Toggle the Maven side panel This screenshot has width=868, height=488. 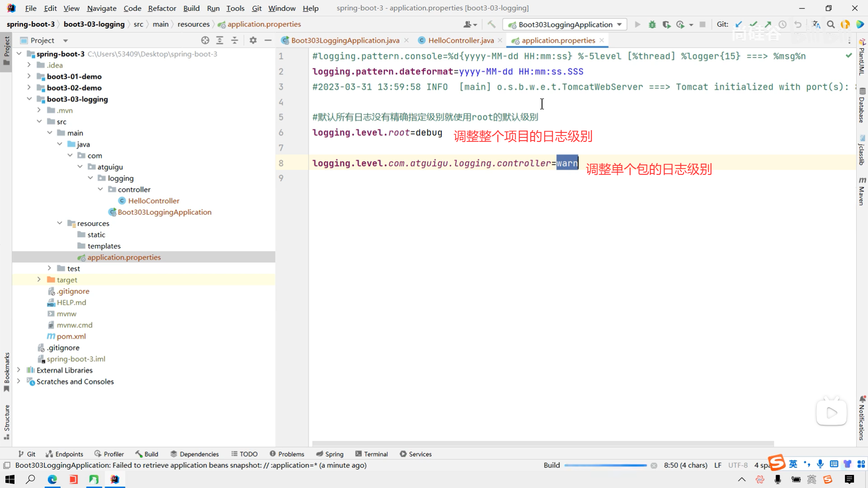pos(862,192)
